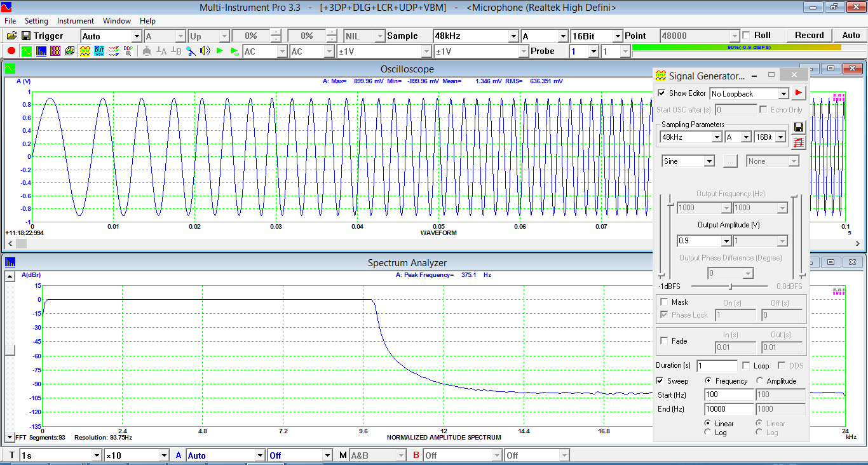The width and height of the screenshot is (868, 465).
Task: Toggle the Spectrum Analyzer instrument icon
Action: click(41, 51)
